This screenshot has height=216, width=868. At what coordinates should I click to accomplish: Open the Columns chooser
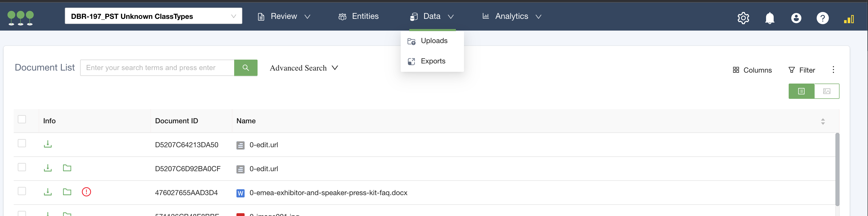[x=752, y=70]
